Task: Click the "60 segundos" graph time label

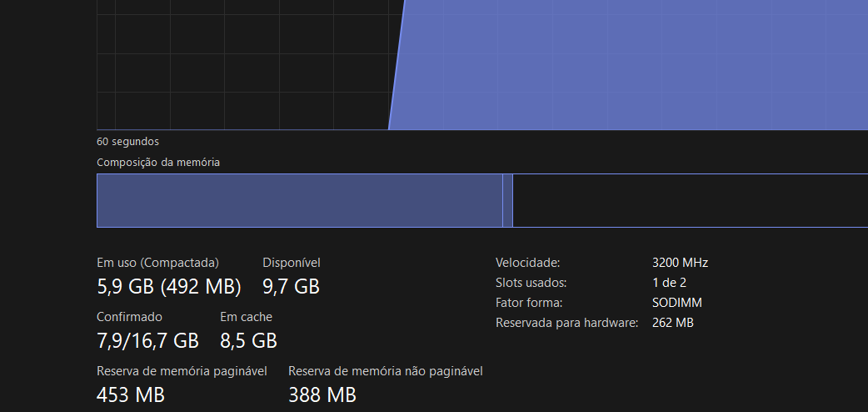Action: click(127, 142)
